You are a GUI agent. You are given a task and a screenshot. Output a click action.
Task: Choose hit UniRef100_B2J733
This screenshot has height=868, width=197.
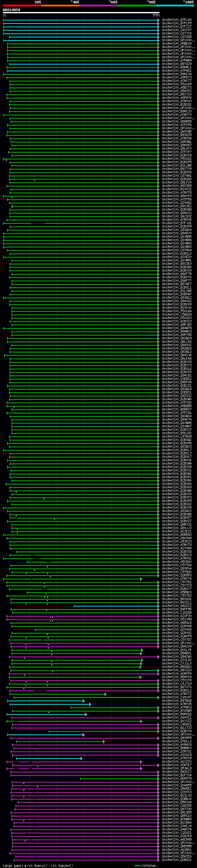pos(177,728)
